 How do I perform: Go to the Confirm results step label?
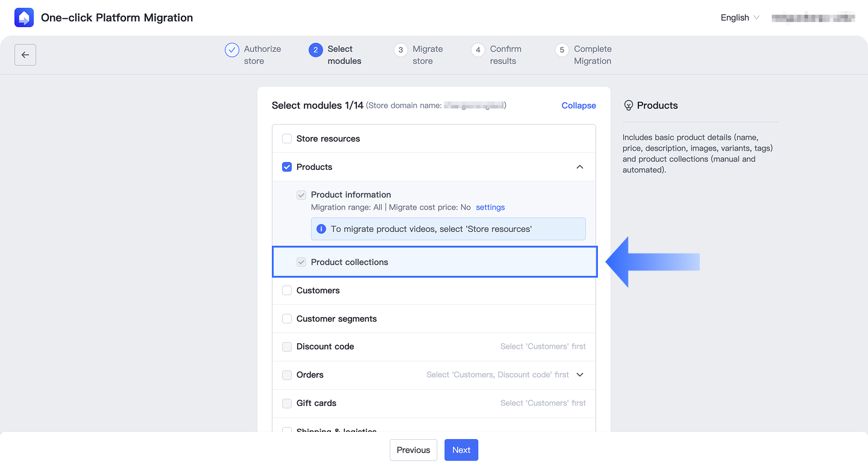pos(505,55)
